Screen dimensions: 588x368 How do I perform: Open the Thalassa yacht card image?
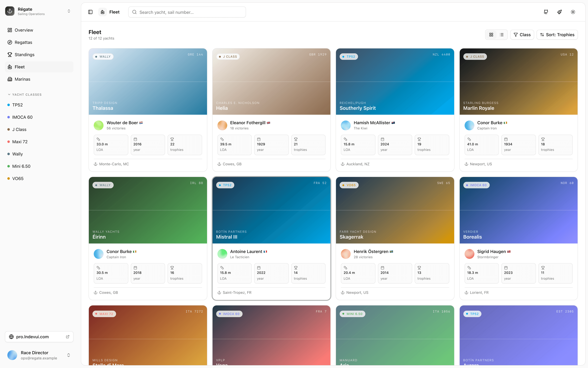pyautogui.click(x=148, y=82)
